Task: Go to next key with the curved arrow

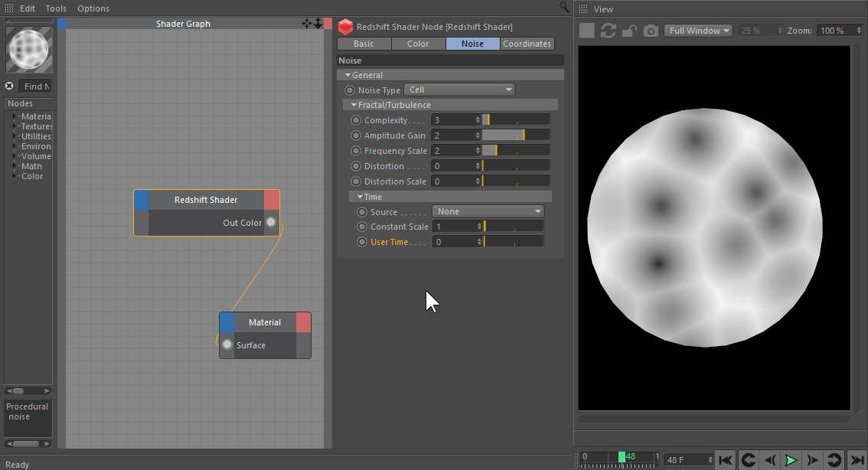Action: 834,459
